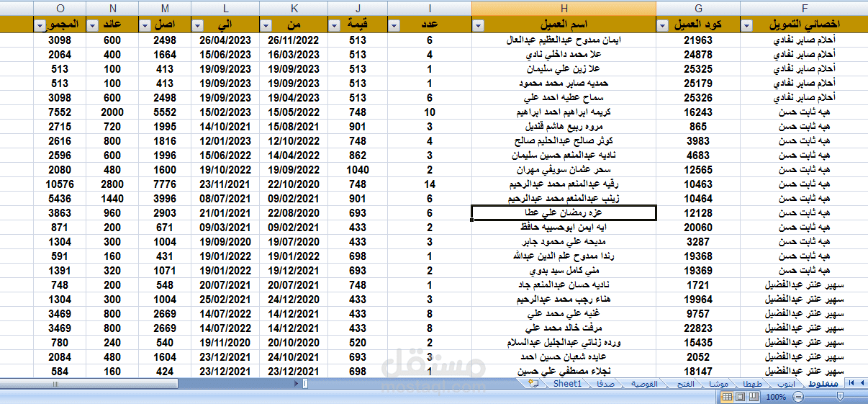Open filter dropdown for قيمة column
The width and height of the screenshot is (868, 404).
[x=334, y=25]
